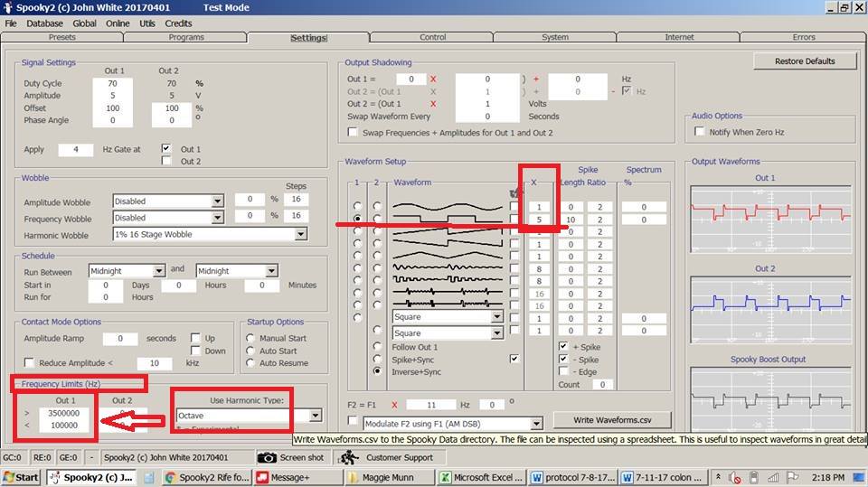Show hidden system tray icons arrow
Screen dimensions: 868x487
(718, 476)
